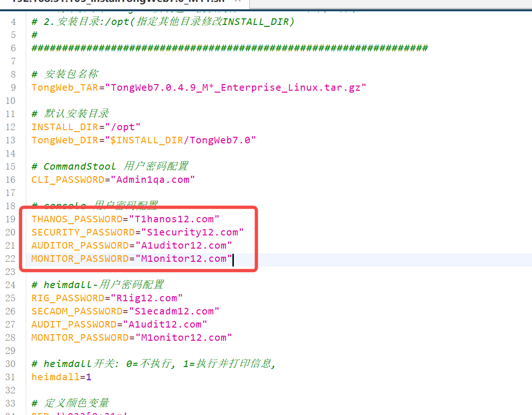Click the comment "# heimdall-用户密码配置"
532x415 pixels.
[98, 285]
